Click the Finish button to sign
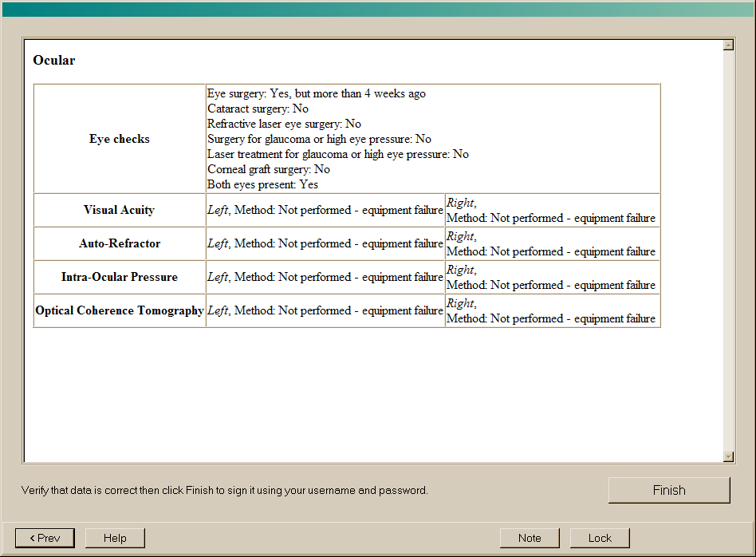This screenshot has height=557, width=756. pyautogui.click(x=668, y=490)
